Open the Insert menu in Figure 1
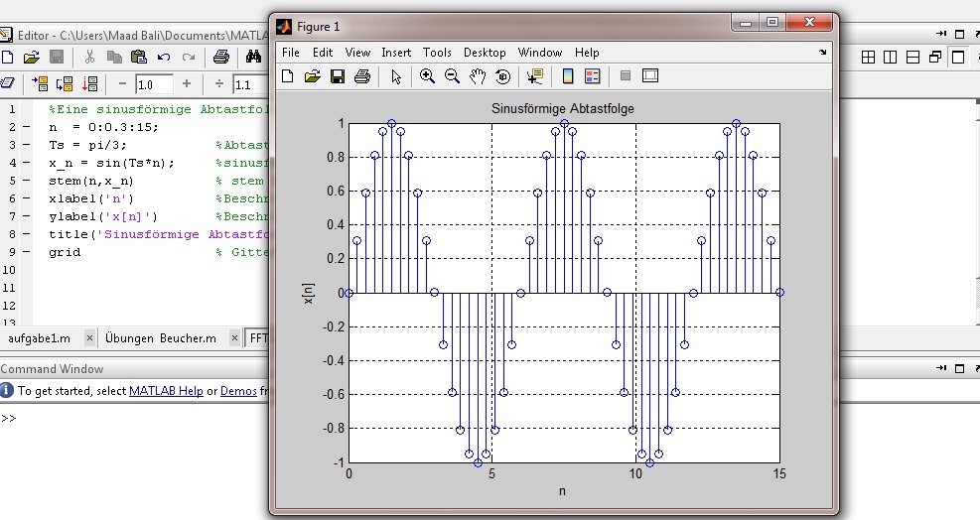The image size is (980, 520). point(396,53)
